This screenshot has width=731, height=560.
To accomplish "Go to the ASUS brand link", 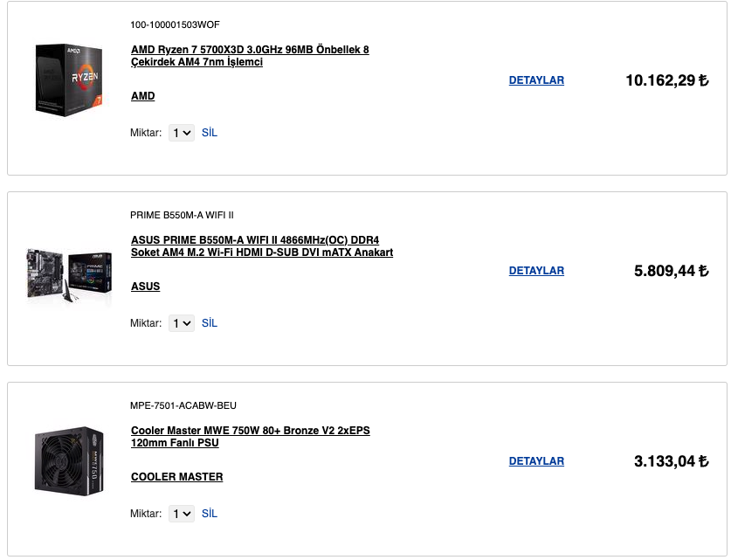I will [x=145, y=287].
